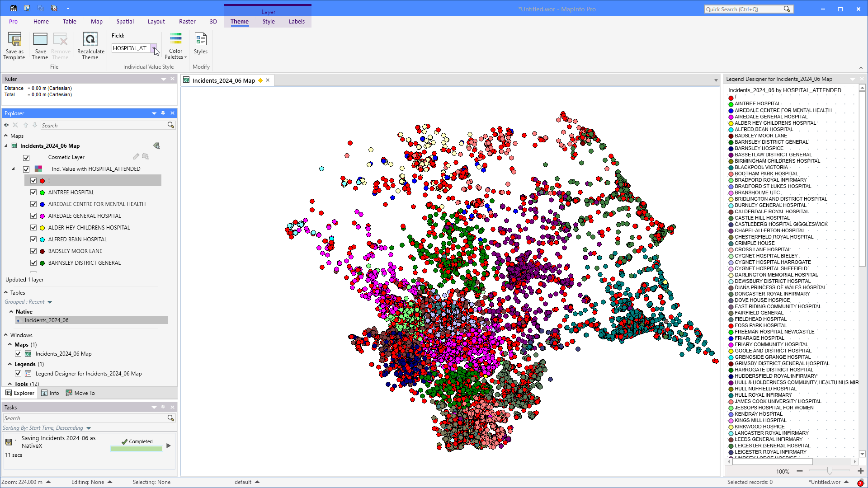Open the Spatial ribbon tab

[125, 21]
